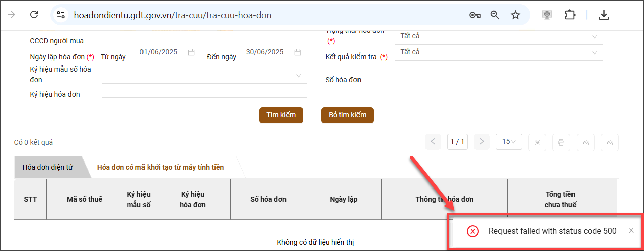Click the browser reload page icon
This screenshot has height=251, width=644.
point(34,15)
